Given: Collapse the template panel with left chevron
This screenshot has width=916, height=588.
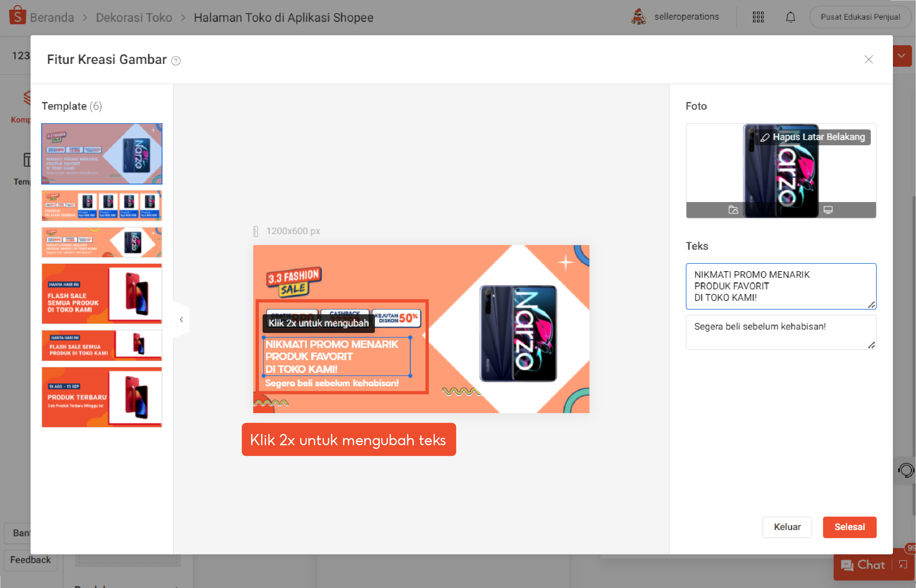Looking at the screenshot, I should pyautogui.click(x=182, y=320).
